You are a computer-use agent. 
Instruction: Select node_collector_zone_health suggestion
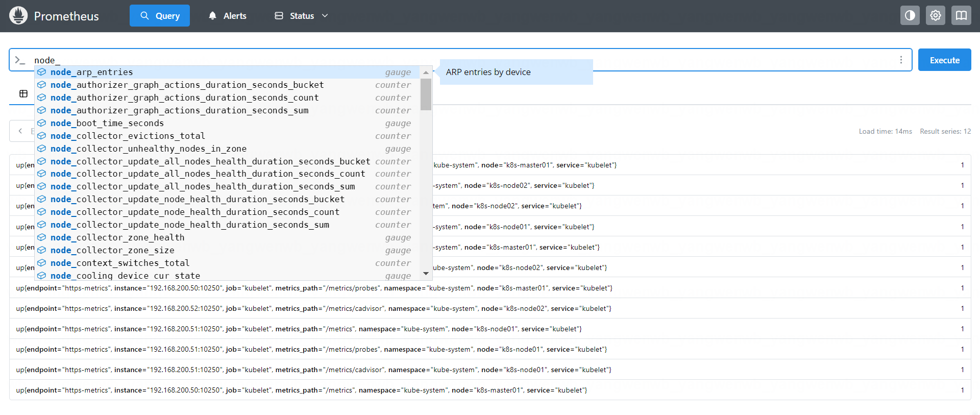pyautogui.click(x=117, y=237)
